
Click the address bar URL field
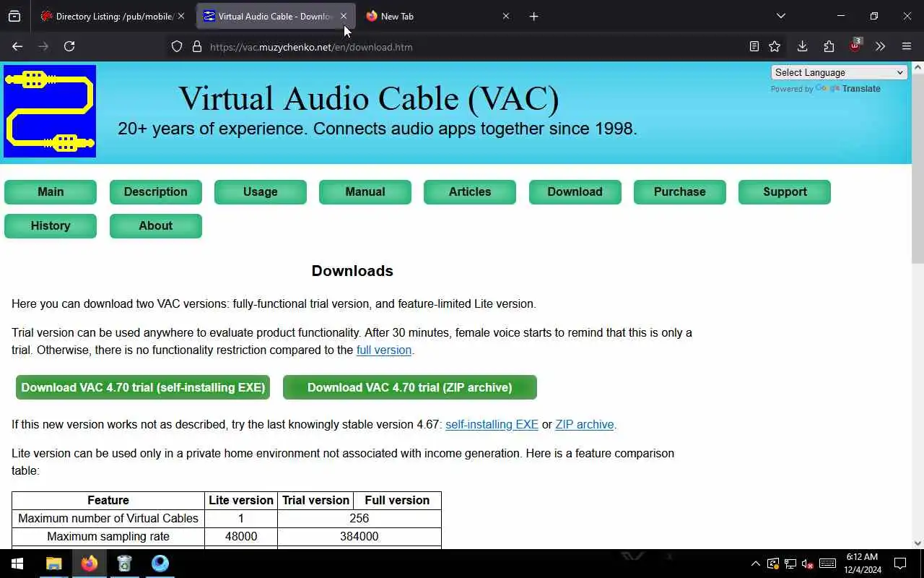pos(462,47)
